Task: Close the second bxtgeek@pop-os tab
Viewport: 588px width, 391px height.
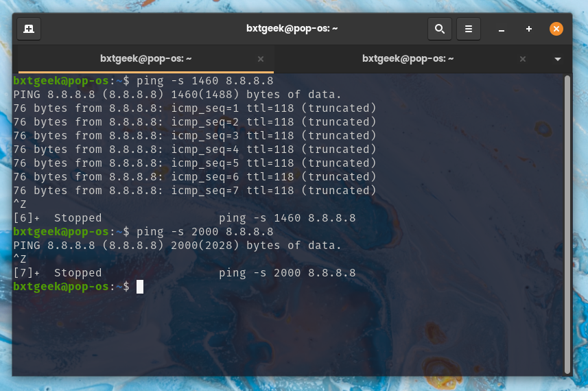Action: [523, 60]
